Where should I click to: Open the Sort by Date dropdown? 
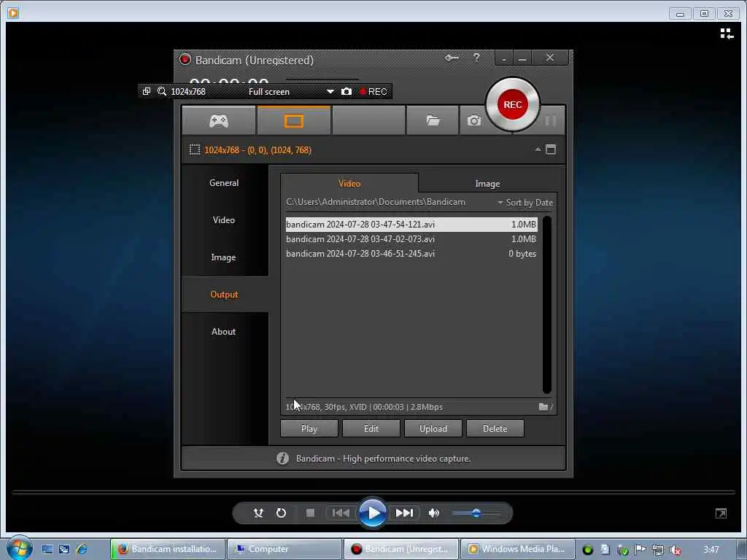coord(525,203)
